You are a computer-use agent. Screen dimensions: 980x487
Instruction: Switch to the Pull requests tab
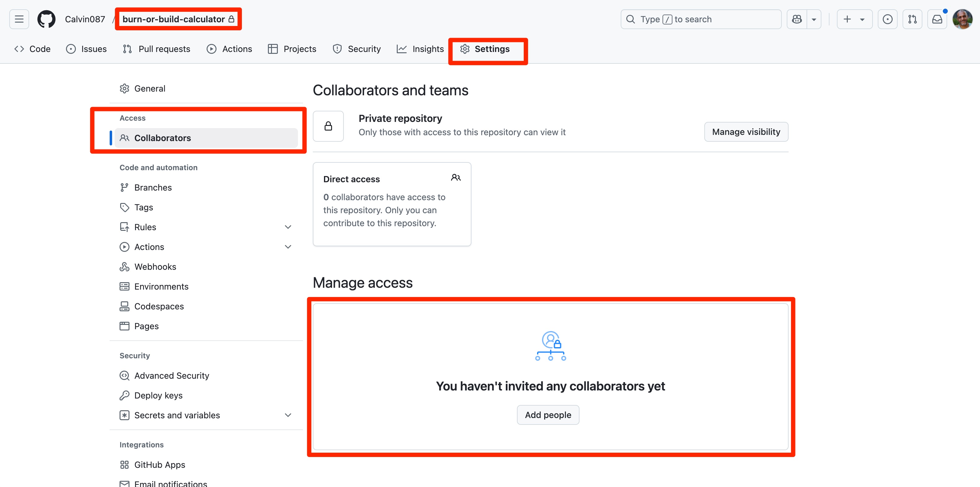156,49
